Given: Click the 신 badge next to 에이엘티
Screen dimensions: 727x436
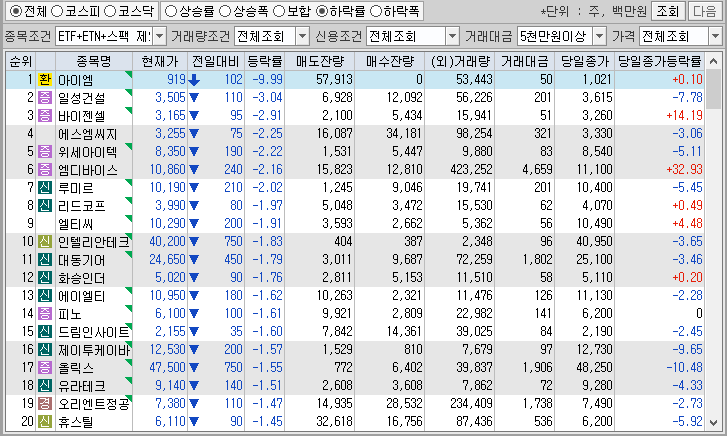Looking at the screenshot, I should (x=45, y=295).
